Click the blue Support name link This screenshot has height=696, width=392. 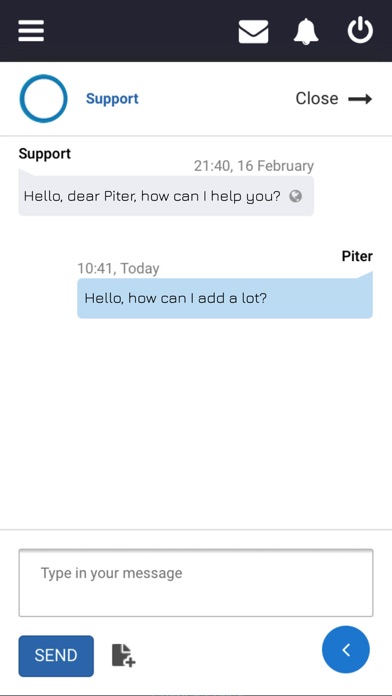pyautogui.click(x=112, y=99)
